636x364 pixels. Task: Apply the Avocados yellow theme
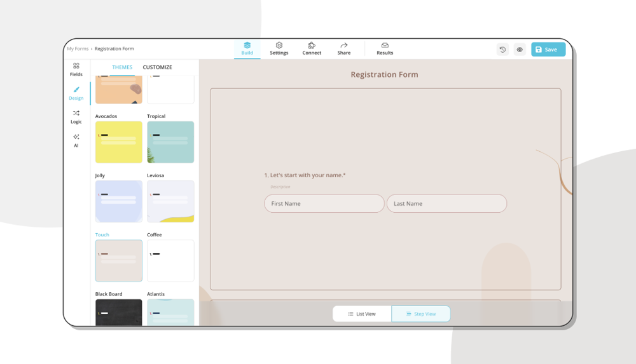(119, 142)
